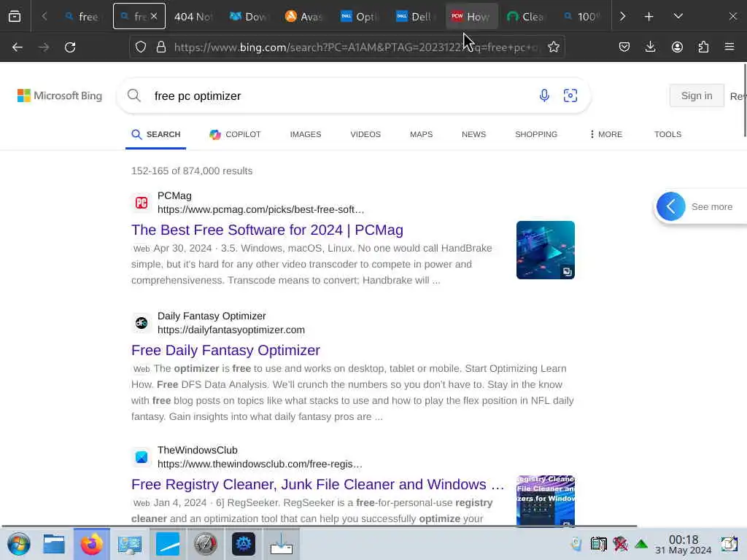Click the PCMag source URL
The image size is (747, 560).
click(260, 209)
